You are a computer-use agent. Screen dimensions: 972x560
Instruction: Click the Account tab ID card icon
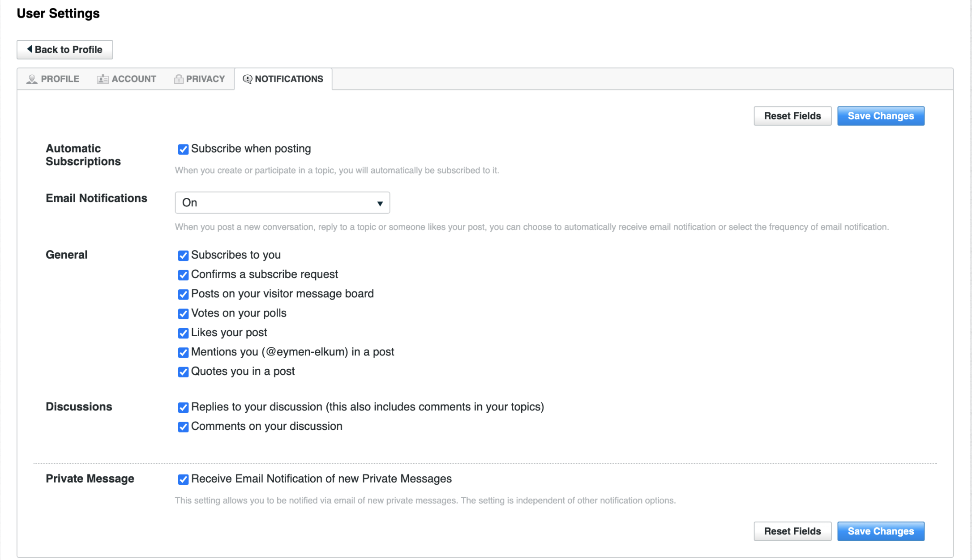pos(103,79)
